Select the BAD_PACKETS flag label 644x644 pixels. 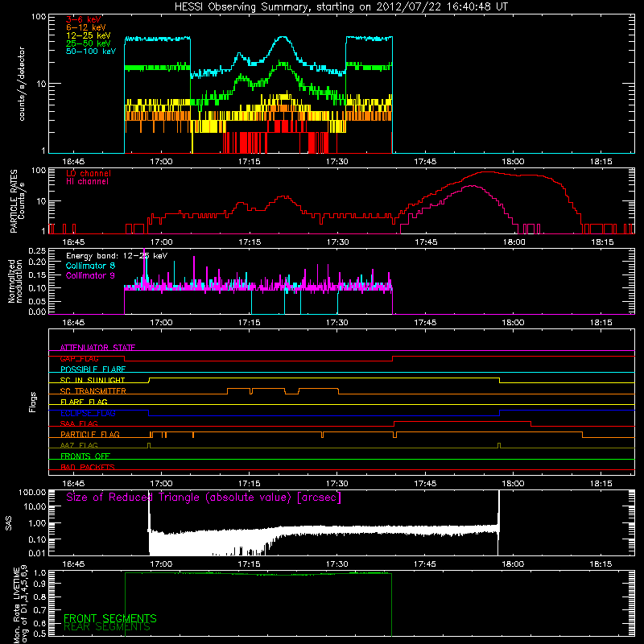pyautogui.click(x=88, y=467)
